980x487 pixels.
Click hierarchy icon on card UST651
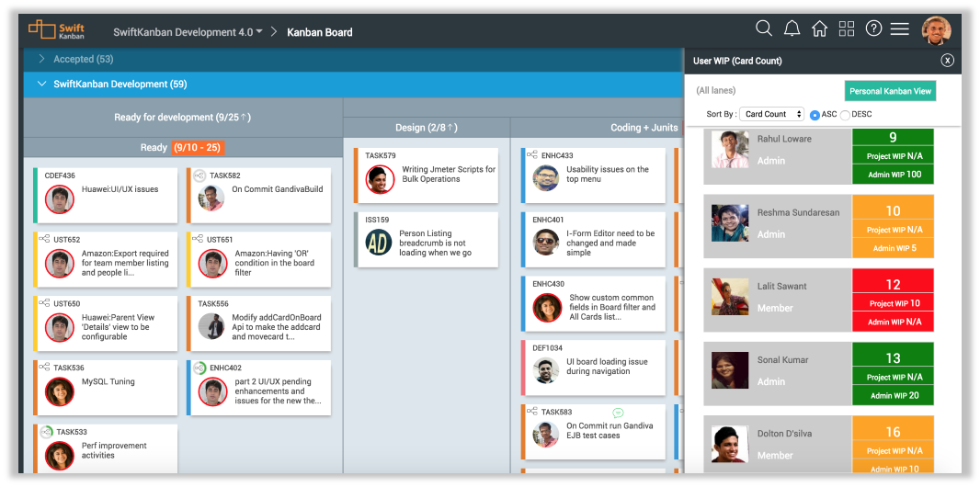pos(198,239)
